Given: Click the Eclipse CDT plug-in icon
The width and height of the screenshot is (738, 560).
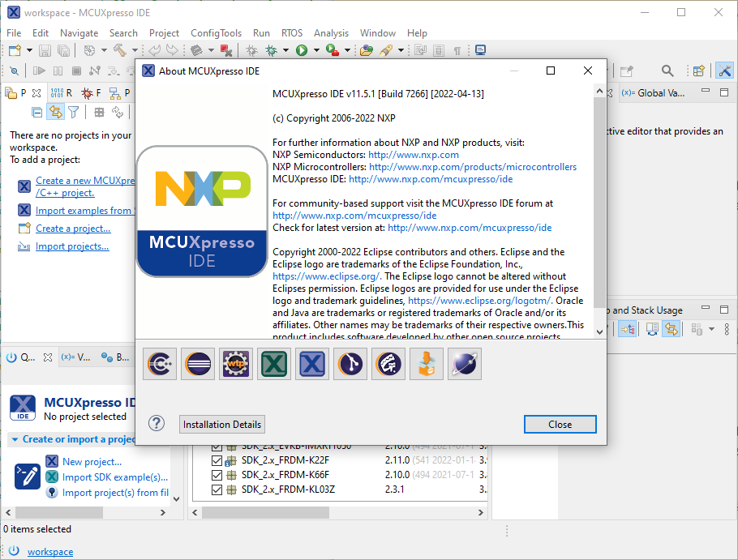Looking at the screenshot, I should 162,365.
